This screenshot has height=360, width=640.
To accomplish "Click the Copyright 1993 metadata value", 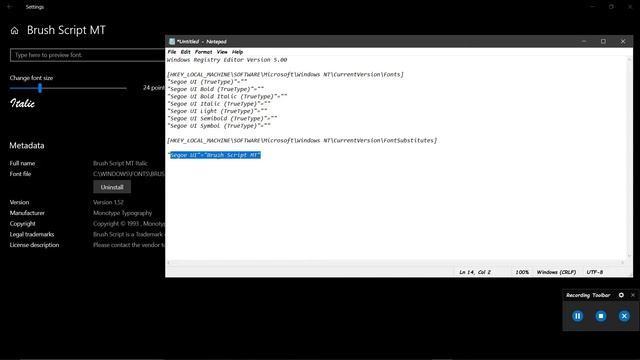I will [x=129, y=224].
